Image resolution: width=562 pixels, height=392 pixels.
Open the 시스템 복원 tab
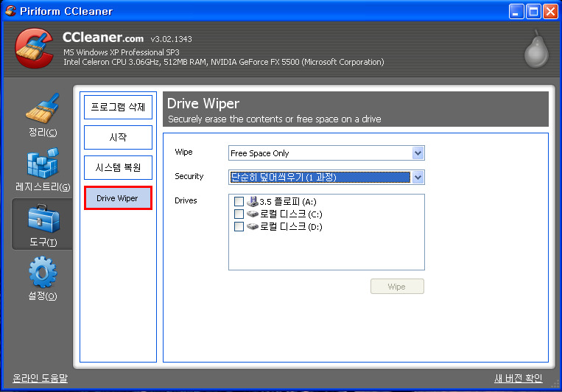pyautogui.click(x=118, y=167)
